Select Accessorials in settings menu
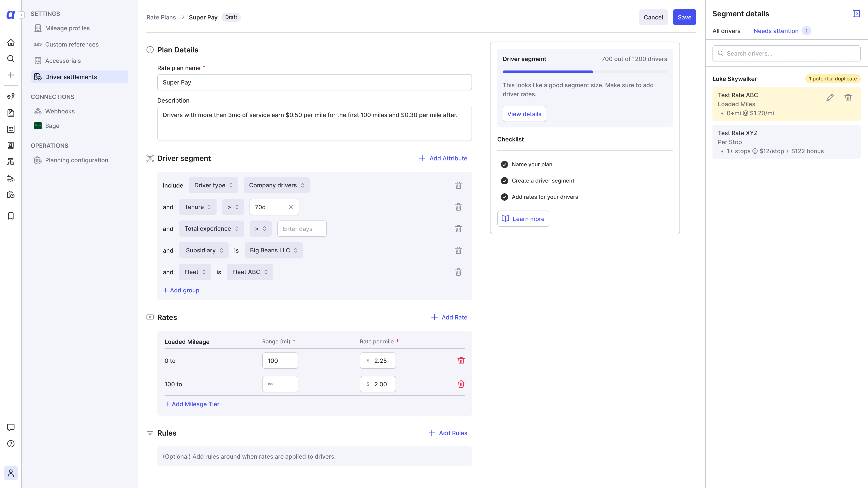Image resolution: width=868 pixels, height=488 pixels. 63,61
